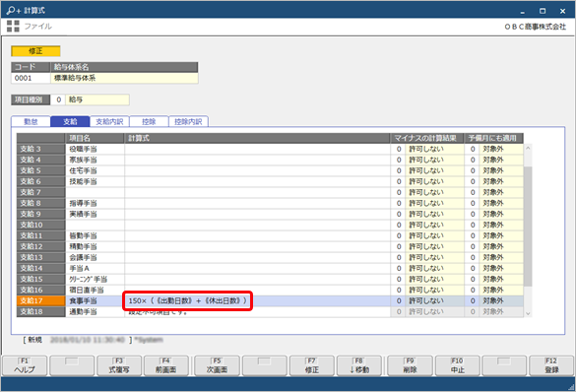Select the 支給18 row header
The image size is (576, 392).
40,311
